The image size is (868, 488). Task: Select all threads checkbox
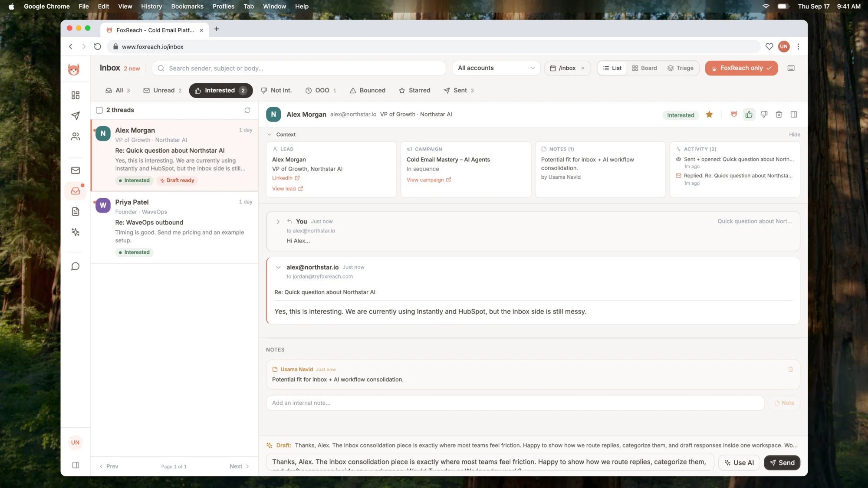(x=99, y=110)
